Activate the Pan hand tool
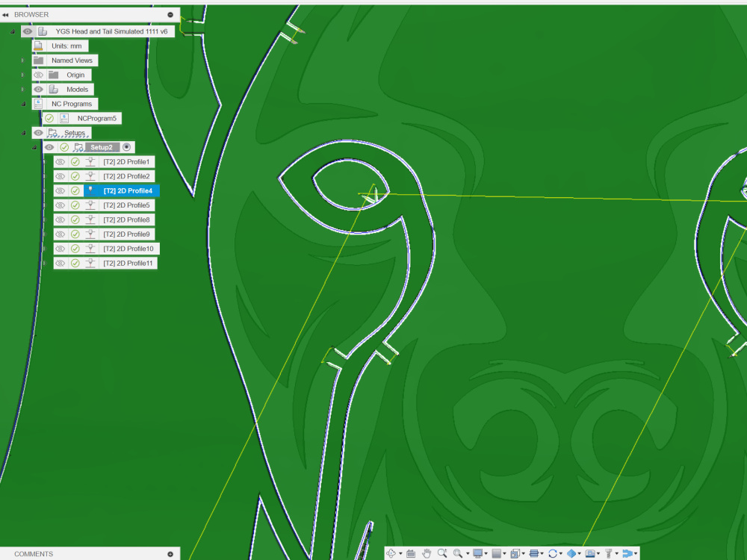The height and width of the screenshot is (560, 747). pos(427,553)
